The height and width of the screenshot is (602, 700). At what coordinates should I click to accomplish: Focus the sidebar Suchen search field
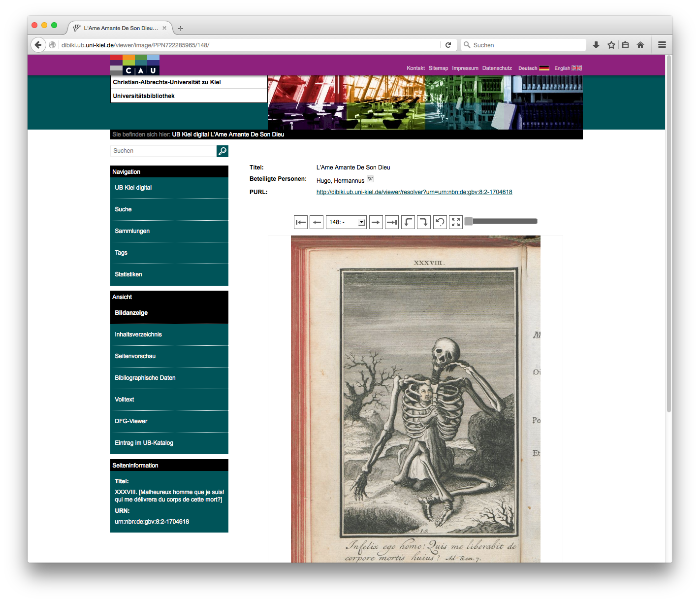click(x=163, y=151)
